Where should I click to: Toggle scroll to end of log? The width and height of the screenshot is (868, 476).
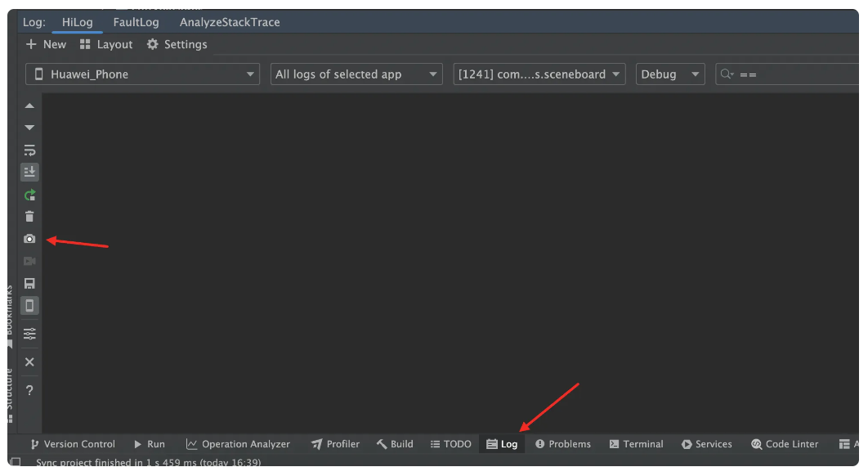tap(29, 172)
